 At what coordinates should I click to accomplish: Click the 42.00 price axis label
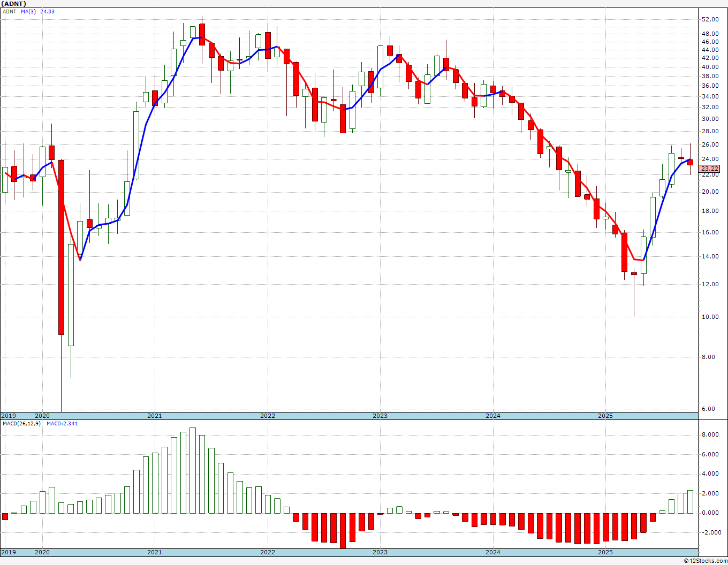pos(710,58)
